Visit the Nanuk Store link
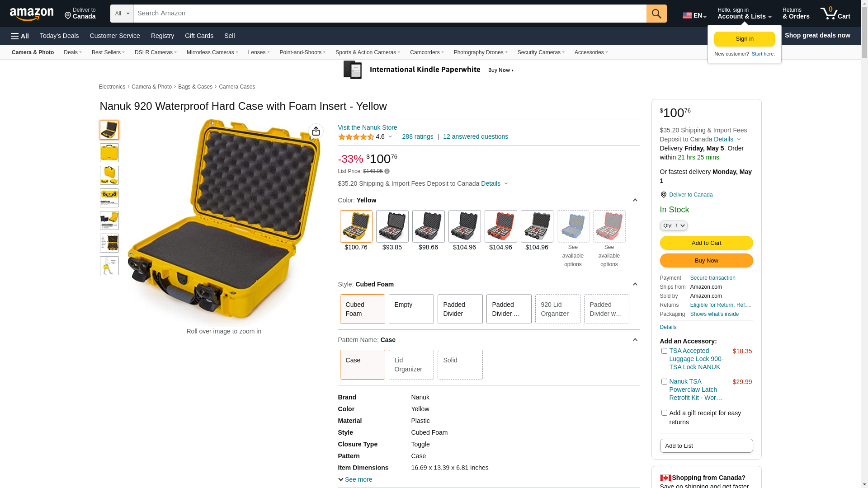 [368, 127]
